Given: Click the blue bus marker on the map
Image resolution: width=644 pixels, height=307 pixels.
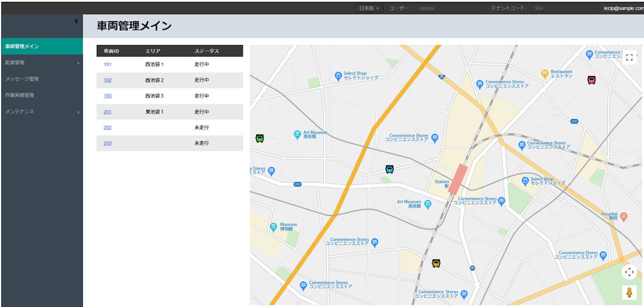Looking at the screenshot, I should coord(389,169).
